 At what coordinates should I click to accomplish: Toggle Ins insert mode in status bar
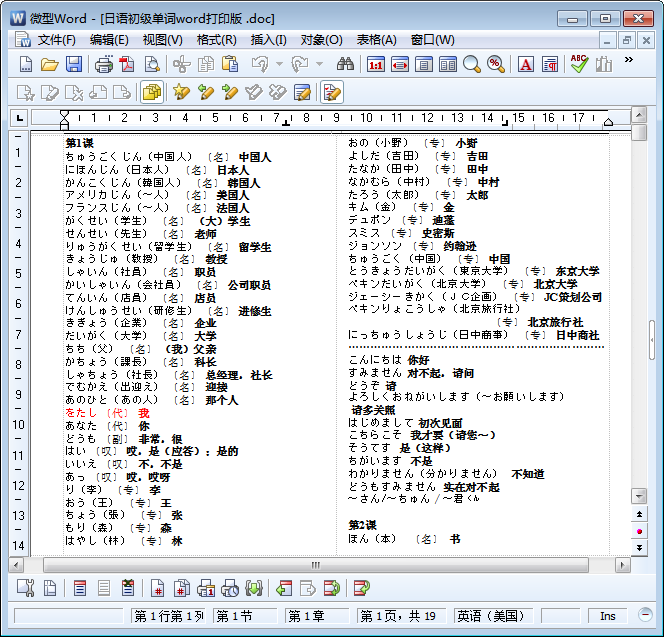click(608, 616)
